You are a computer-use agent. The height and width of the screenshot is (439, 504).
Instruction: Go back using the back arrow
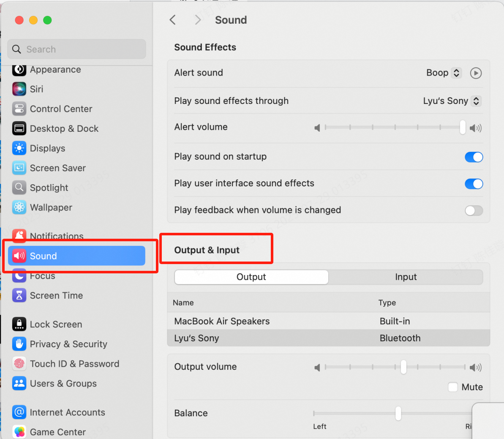coord(173,20)
